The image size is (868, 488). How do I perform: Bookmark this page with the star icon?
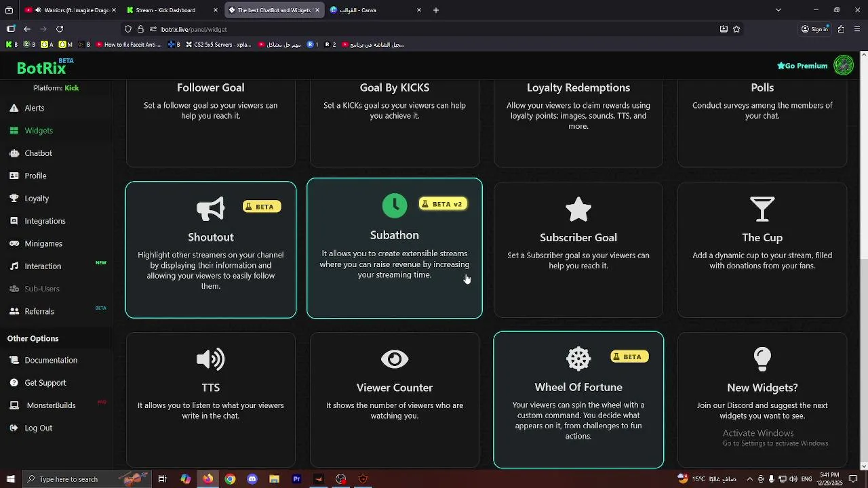point(736,29)
